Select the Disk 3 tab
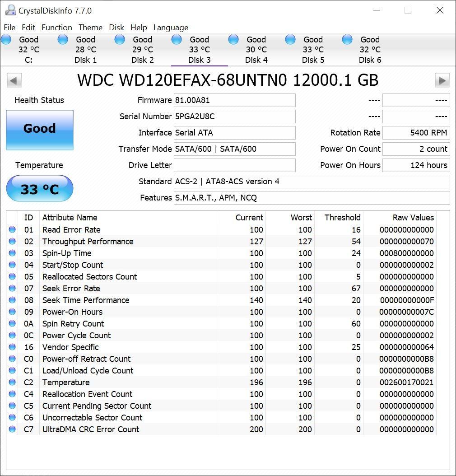The image size is (456, 476). pyautogui.click(x=199, y=50)
